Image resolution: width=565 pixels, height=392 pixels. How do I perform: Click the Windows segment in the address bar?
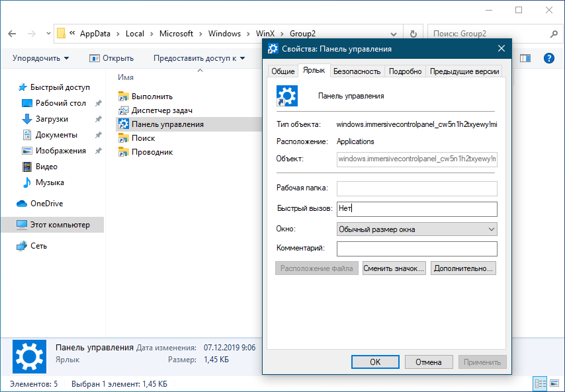click(224, 34)
